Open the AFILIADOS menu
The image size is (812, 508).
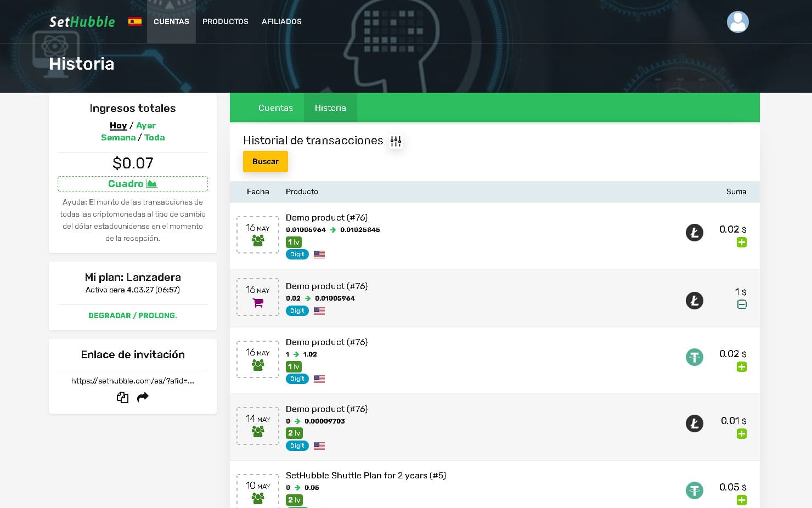click(281, 21)
